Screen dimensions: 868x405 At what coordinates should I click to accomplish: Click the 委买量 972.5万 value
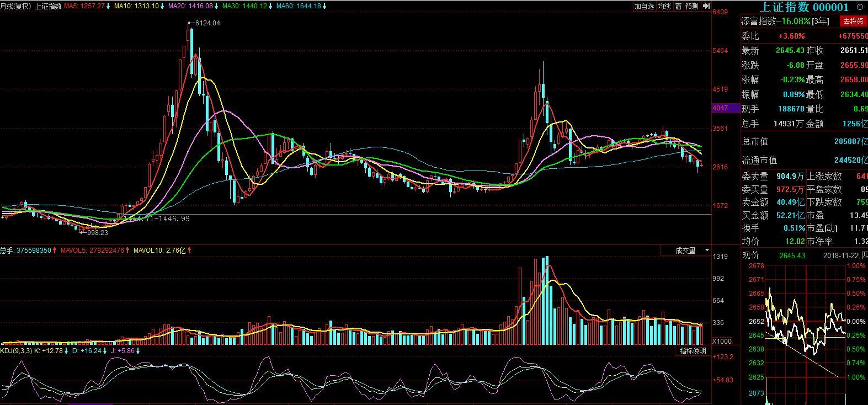click(789, 189)
